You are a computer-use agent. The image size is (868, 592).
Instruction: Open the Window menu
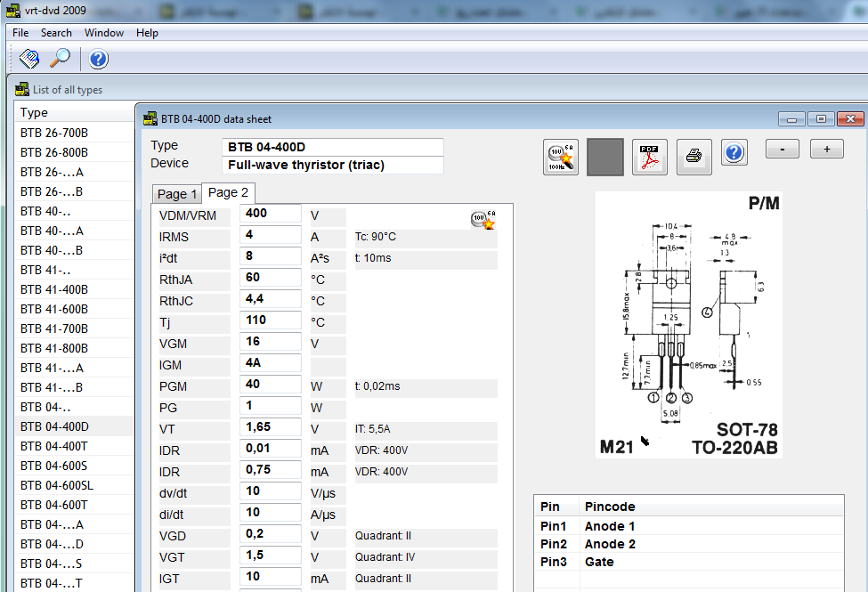click(x=103, y=33)
